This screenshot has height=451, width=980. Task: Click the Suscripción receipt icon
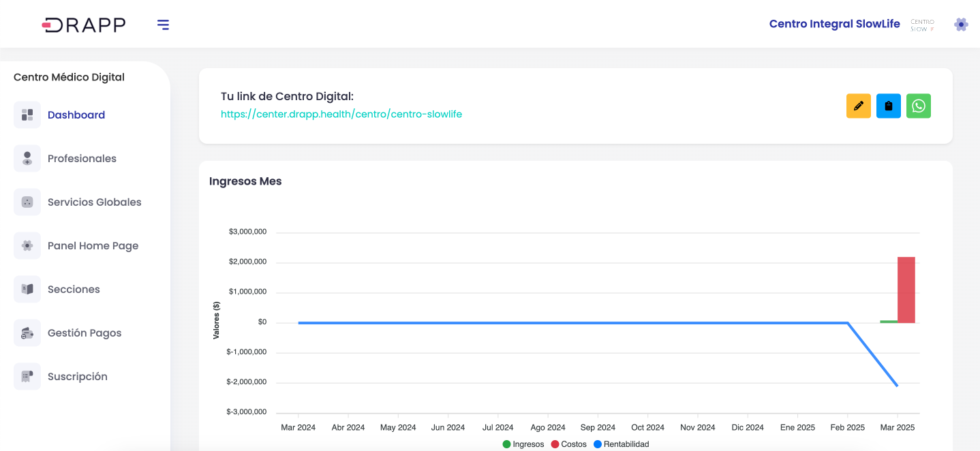coord(27,376)
